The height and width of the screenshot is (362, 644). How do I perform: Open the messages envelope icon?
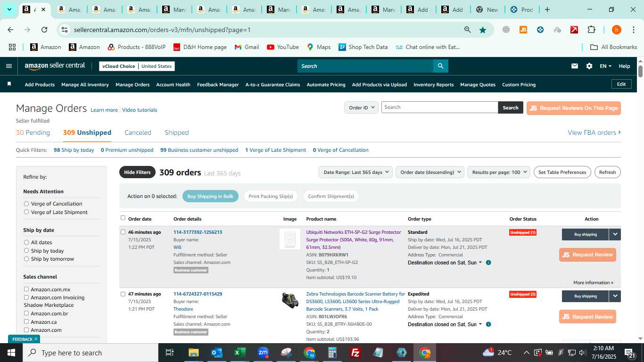[574, 66]
